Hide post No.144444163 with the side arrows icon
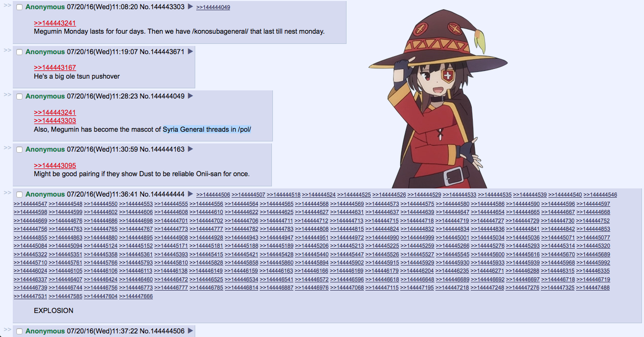 tap(7, 148)
